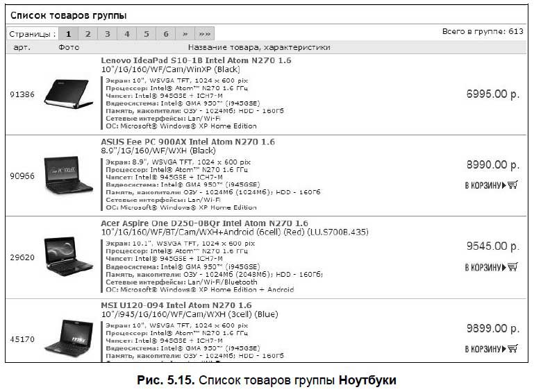View Acer Aspire One photo thumbnail
This screenshot has height=392, width=534.
click(x=69, y=256)
